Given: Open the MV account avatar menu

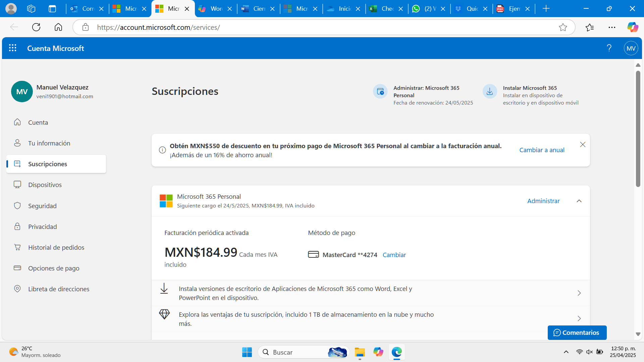Looking at the screenshot, I should (x=631, y=48).
